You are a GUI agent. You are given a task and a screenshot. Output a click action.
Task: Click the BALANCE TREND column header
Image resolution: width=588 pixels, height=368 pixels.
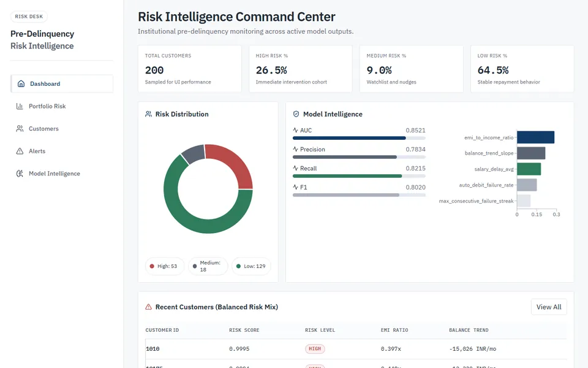tap(469, 330)
